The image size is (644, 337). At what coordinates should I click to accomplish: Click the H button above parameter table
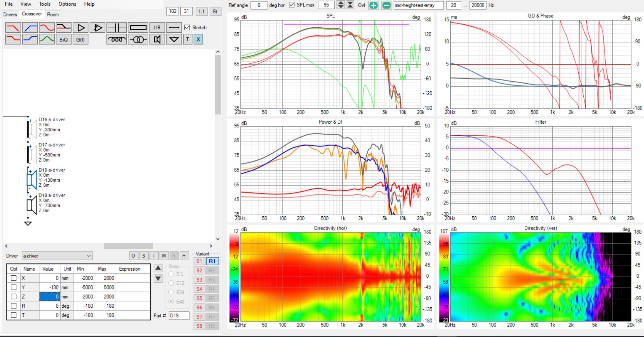tap(184, 256)
